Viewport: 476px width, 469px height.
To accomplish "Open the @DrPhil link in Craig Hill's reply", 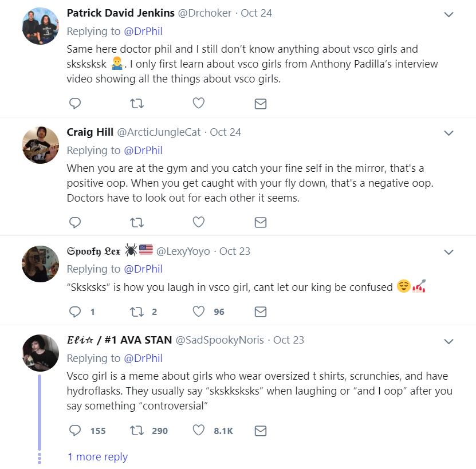I will 142,150.
